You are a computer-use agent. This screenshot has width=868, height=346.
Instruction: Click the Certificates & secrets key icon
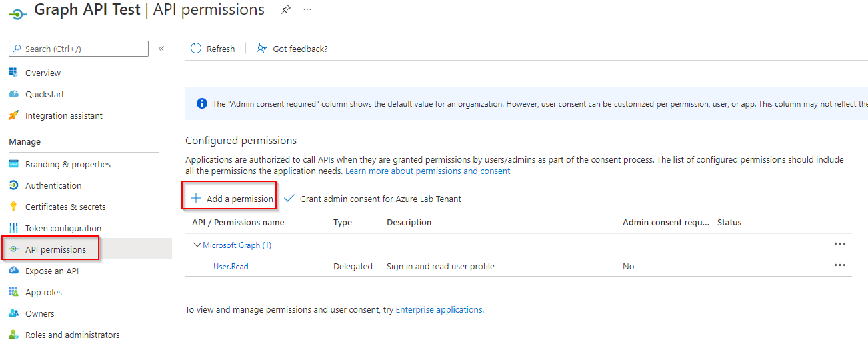point(13,207)
